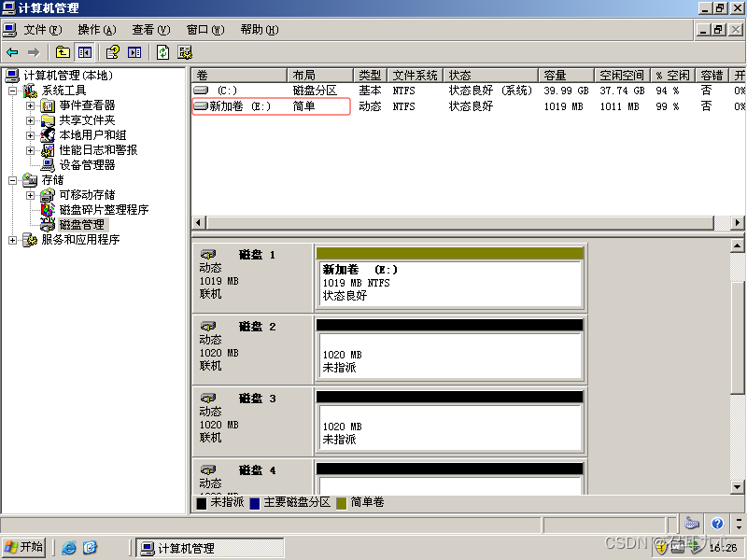The image size is (747, 560).
Task: Sort by the Status (状态) column header
Action: tap(491, 76)
